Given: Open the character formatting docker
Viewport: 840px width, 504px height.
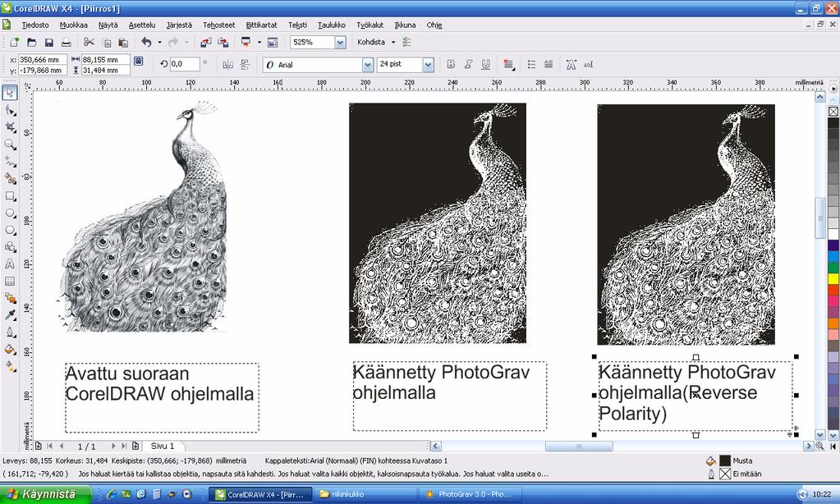Looking at the screenshot, I should (x=571, y=64).
